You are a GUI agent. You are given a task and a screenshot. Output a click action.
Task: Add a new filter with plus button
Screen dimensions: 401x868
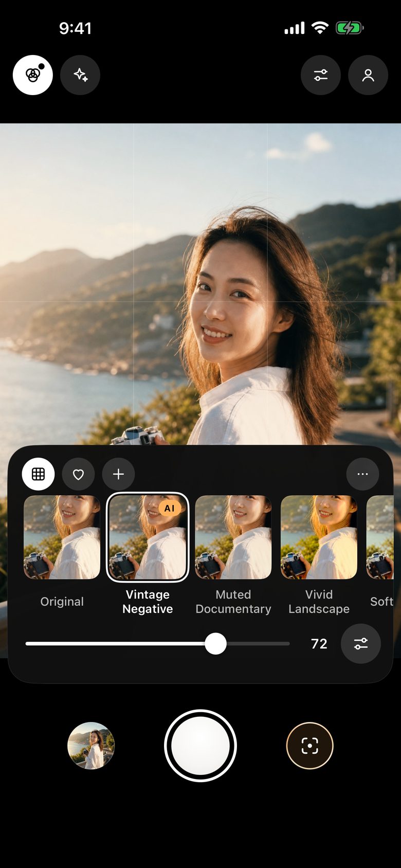pyautogui.click(x=118, y=474)
